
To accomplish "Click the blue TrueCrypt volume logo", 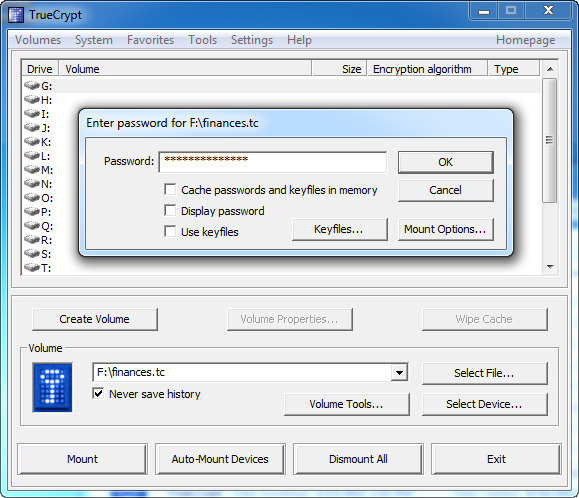I will point(52,387).
